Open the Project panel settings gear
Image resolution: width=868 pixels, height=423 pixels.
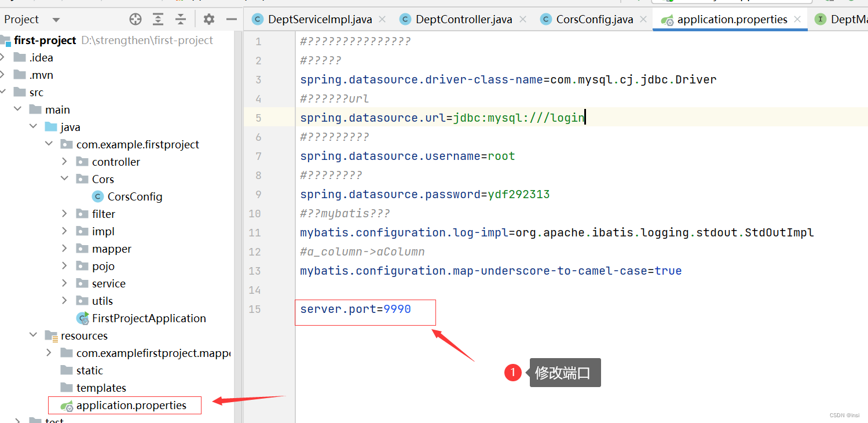click(208, 19)
